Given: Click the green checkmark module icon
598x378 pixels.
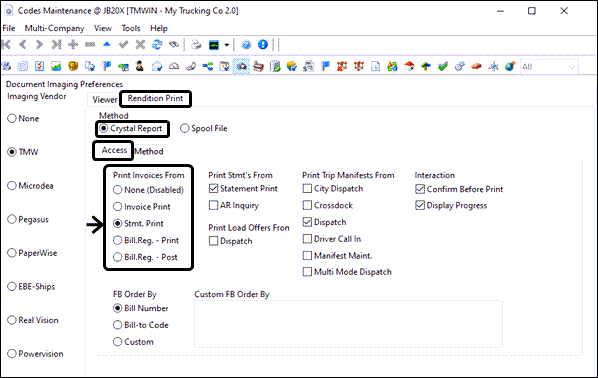Looking at the screenshot, I should [442, 66].
